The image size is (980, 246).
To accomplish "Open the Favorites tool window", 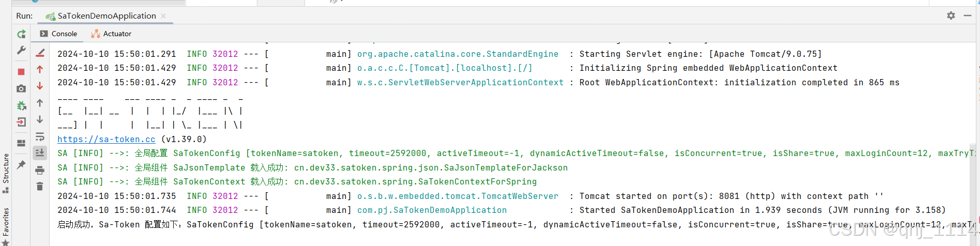I will coord(6,226).
